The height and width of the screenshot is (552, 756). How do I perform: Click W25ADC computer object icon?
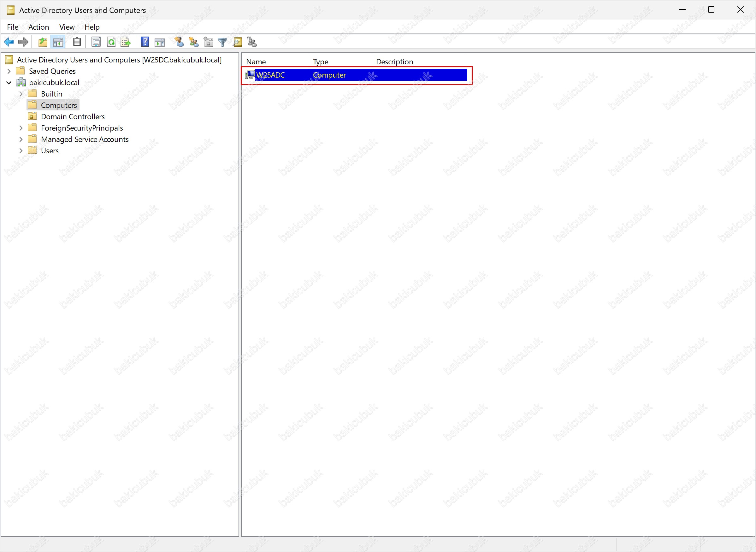coord(250,74)
